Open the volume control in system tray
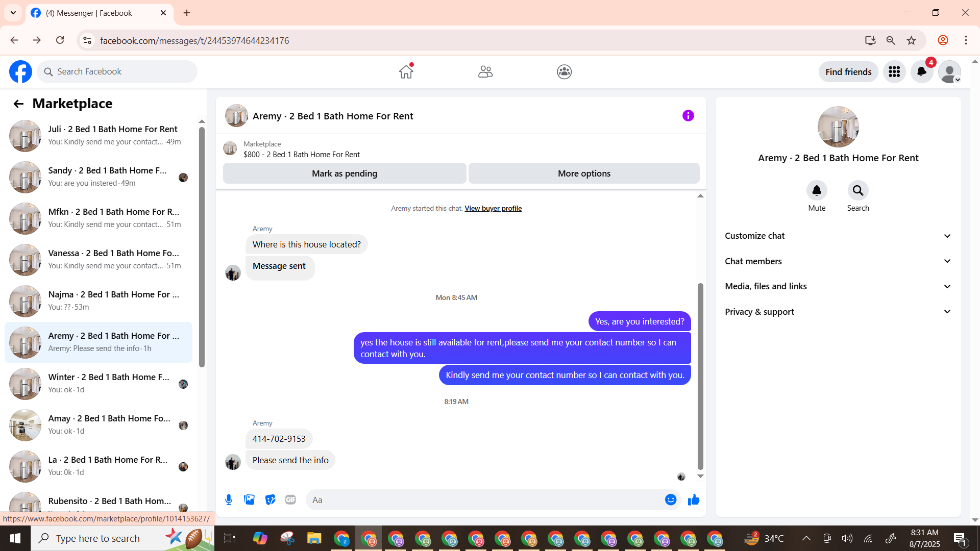The image size is (980, 551). point(847,538)
